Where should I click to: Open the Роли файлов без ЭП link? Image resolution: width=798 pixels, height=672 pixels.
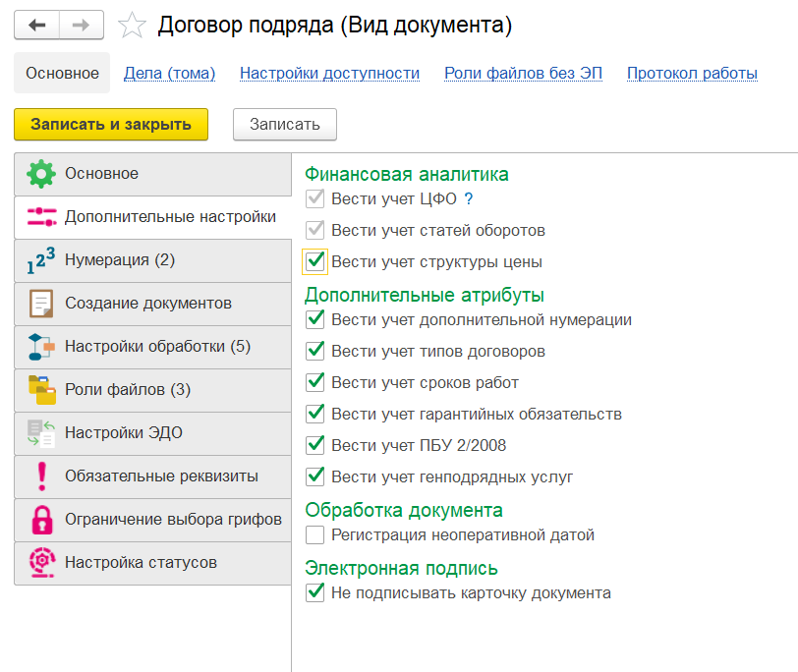tap(523, 74)
